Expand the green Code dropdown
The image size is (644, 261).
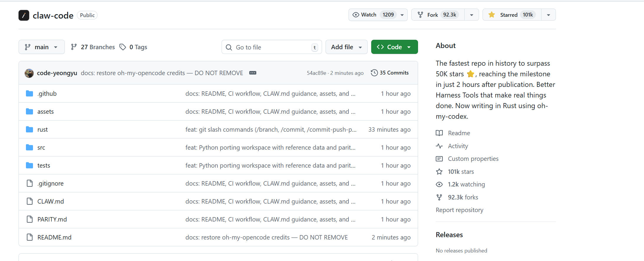click(x=394, y=47)
